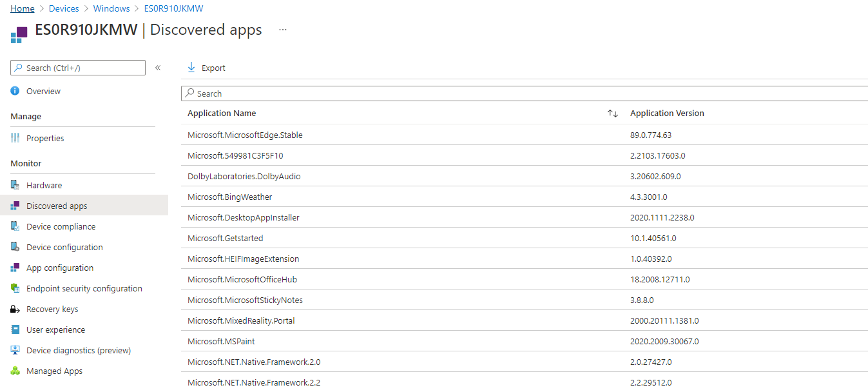The height and width of the screenshot is (392, 868).
Task: Click version 4.3.3001.0 cell
Action: click(x=649, y=197)
